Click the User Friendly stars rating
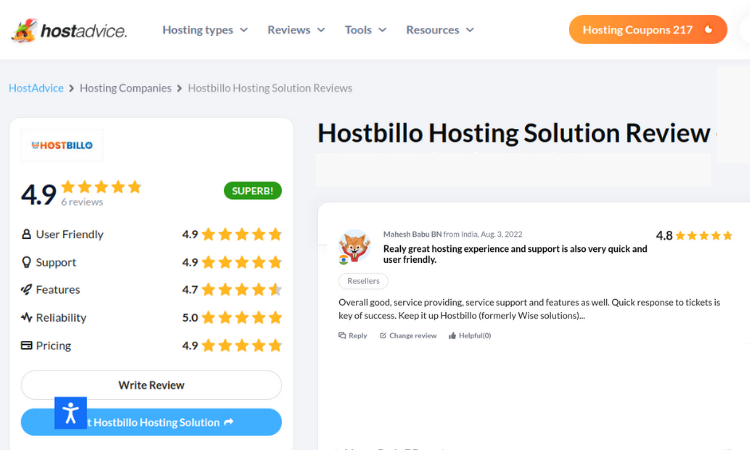The width and height of the screenshot is (750, 450). (242, 234)
